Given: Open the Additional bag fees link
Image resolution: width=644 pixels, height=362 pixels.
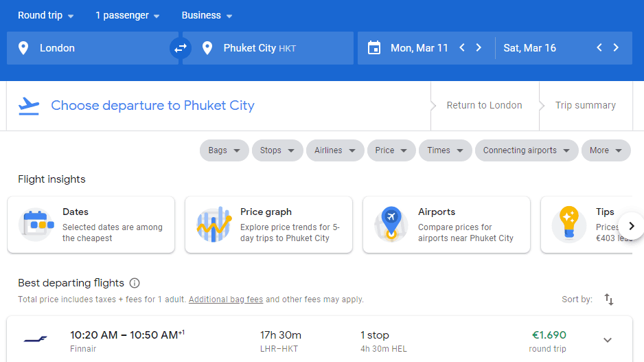Looking at the screenshot, I should pos(226,299).
